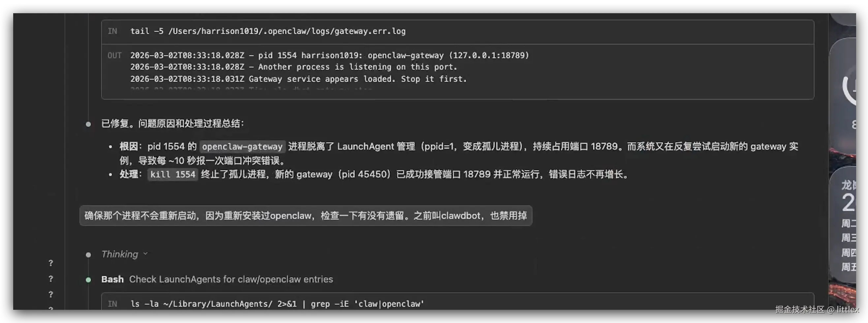This screenshot has height=323, width=868.
Task: Click the OUT label of tail output
Action: click(x=114, y=55)
